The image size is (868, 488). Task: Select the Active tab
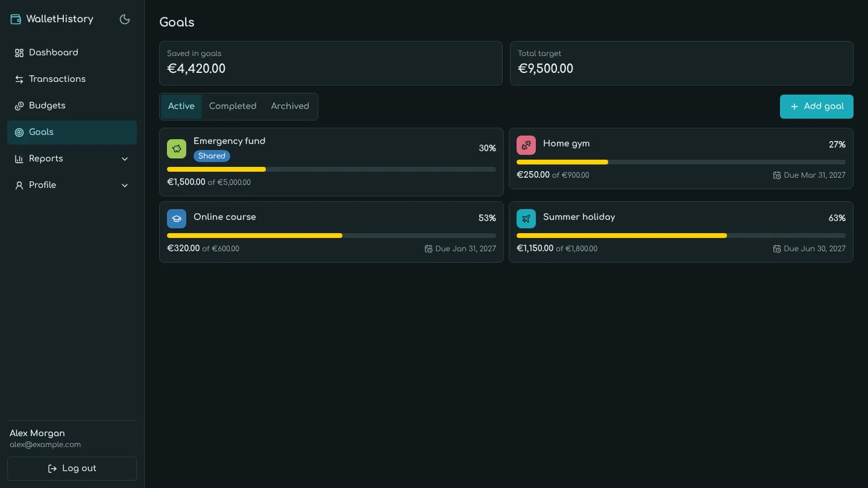pos(181,107)
